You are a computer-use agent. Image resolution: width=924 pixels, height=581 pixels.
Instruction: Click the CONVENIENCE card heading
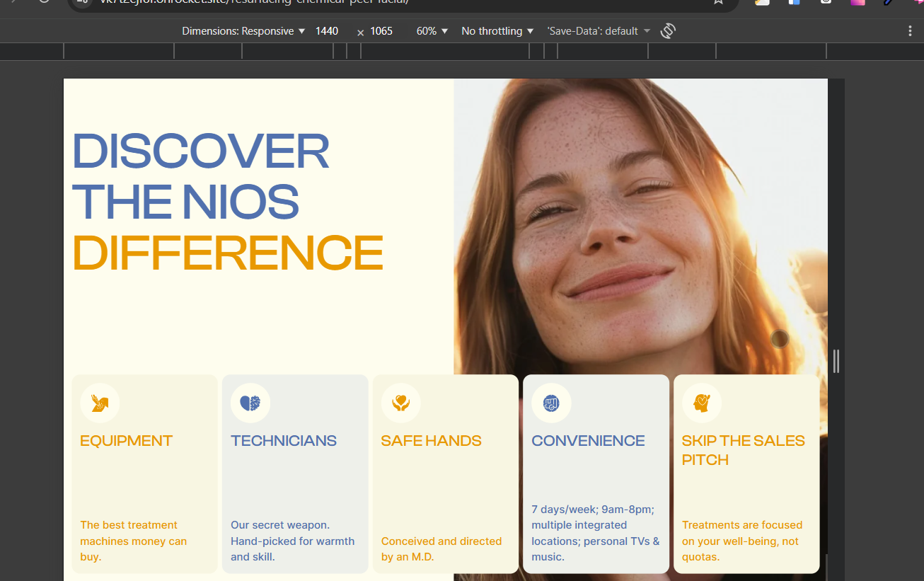[588, 441]
